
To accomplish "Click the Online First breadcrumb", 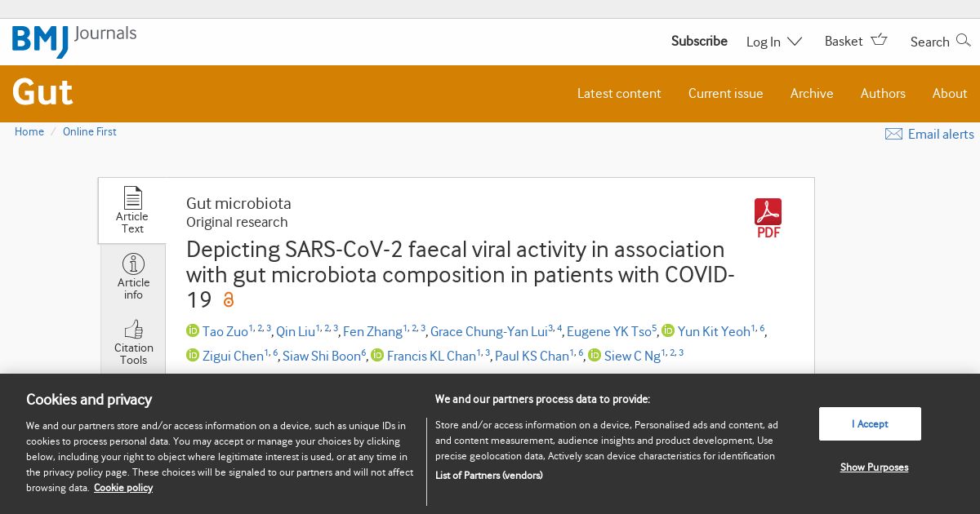I will click(90, 131).
